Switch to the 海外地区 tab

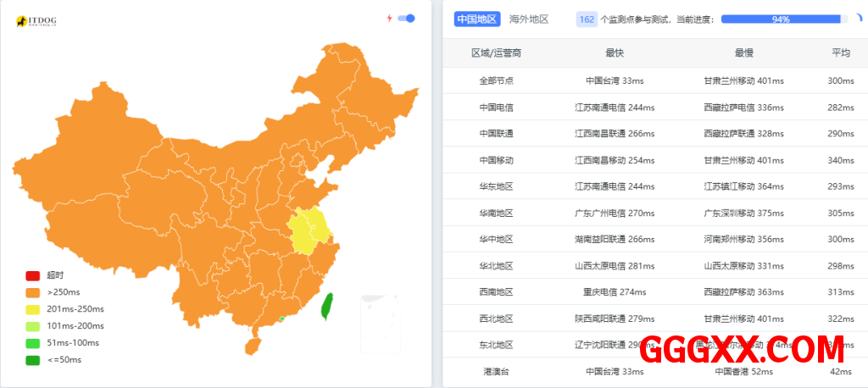click(x=529, y=19)
